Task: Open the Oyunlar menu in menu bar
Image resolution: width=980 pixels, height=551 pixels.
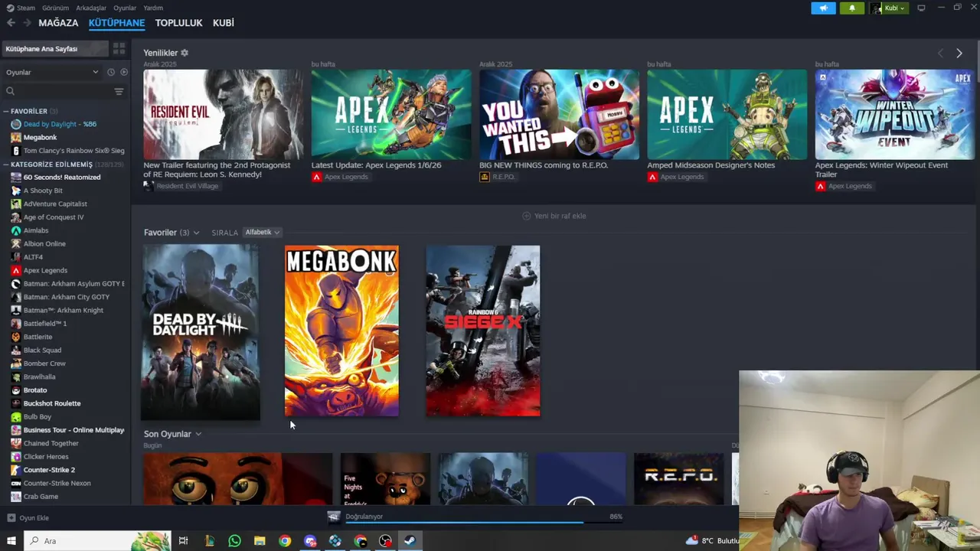Action: coord(125,8)
